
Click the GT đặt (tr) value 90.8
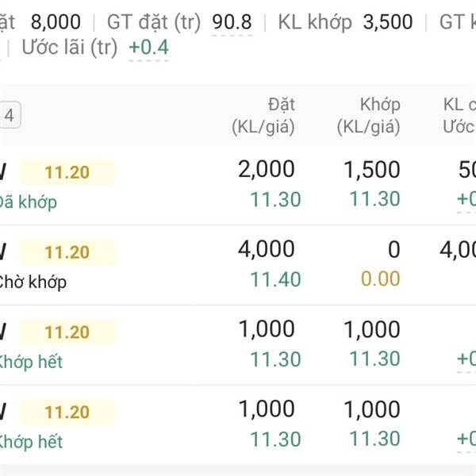[232, 23]
